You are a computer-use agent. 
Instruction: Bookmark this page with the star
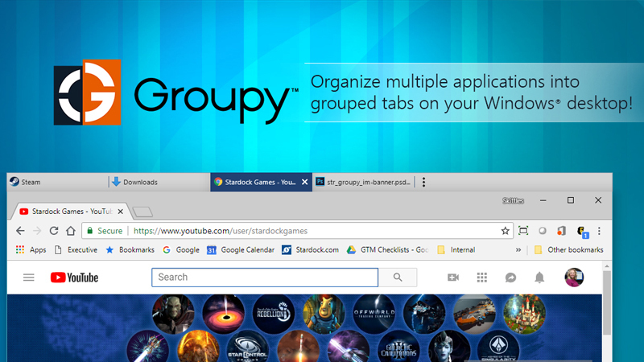506,231
